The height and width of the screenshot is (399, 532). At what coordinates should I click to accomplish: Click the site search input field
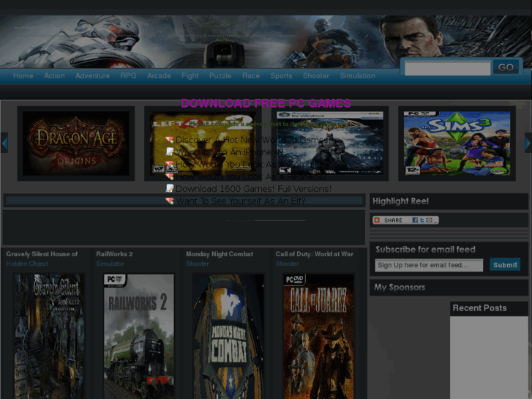pyautogui.click(x=447, y=68)
